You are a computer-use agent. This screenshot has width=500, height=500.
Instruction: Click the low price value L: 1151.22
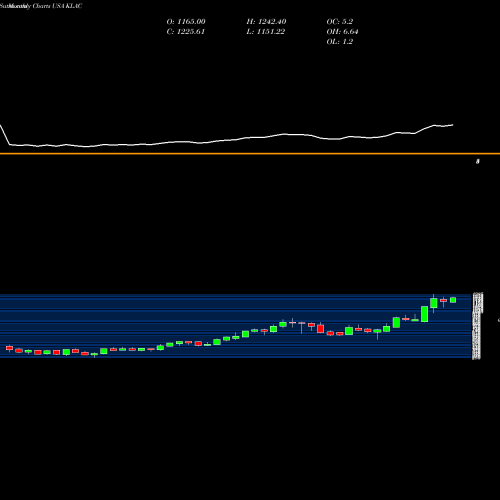(266, 32)
